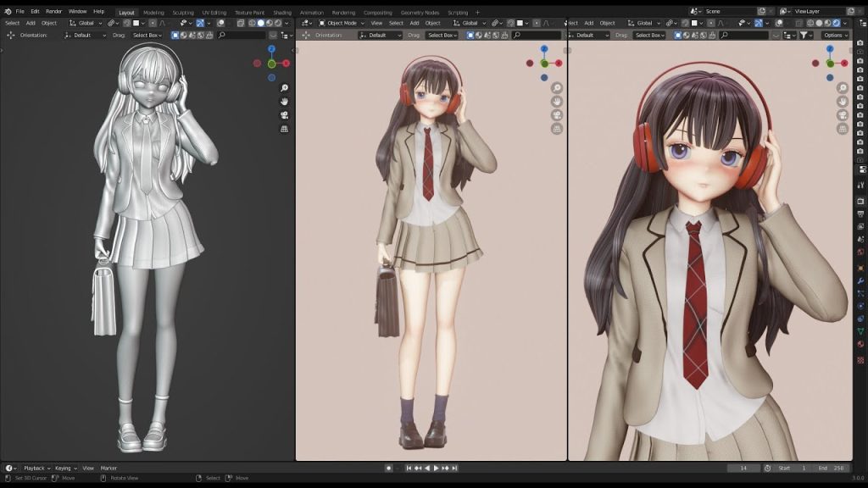Viewport: 868px width, 488px height.
Task: Toggle show gizmos in left viewport header
Action: (x=200, y=23)
